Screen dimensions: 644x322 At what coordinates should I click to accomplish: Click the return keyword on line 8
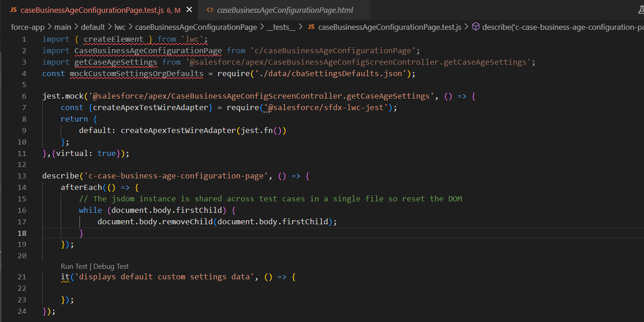[74, 119]
